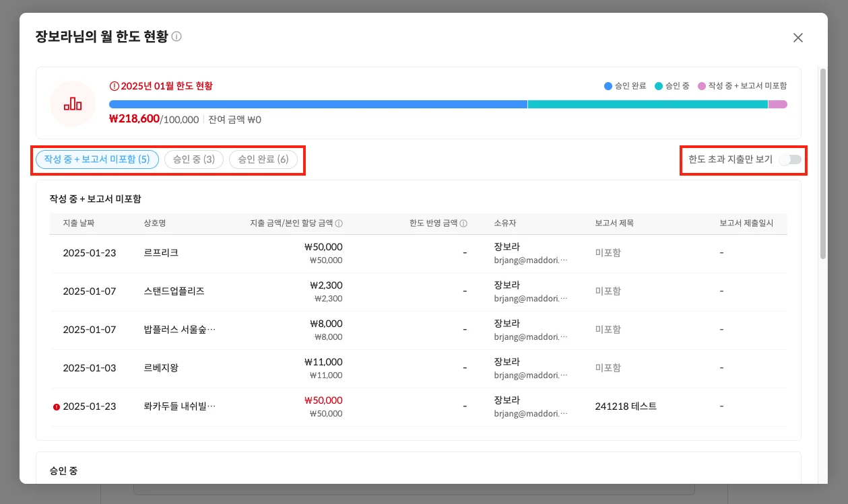Screen dimensions: 848x504
Task: Select 작성 중 + 보고서 미포함 (5) filter
Action: (97, 159)
